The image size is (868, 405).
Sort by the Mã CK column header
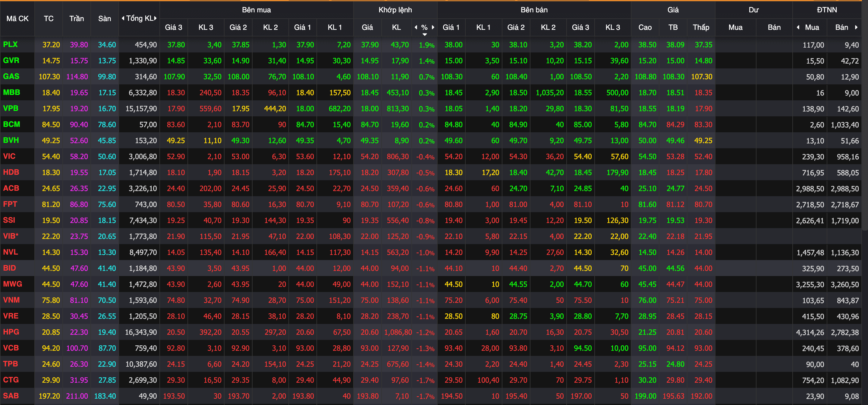pos(17,18)
